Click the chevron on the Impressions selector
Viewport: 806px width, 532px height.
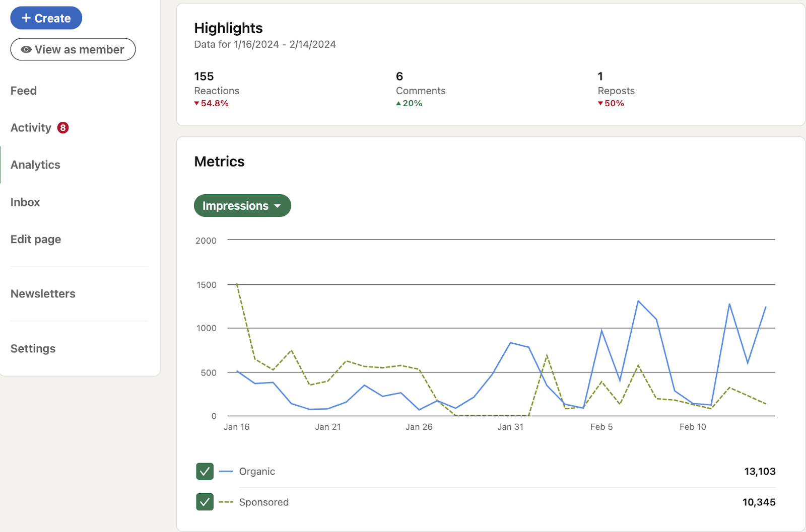click(x=278, y=205)
